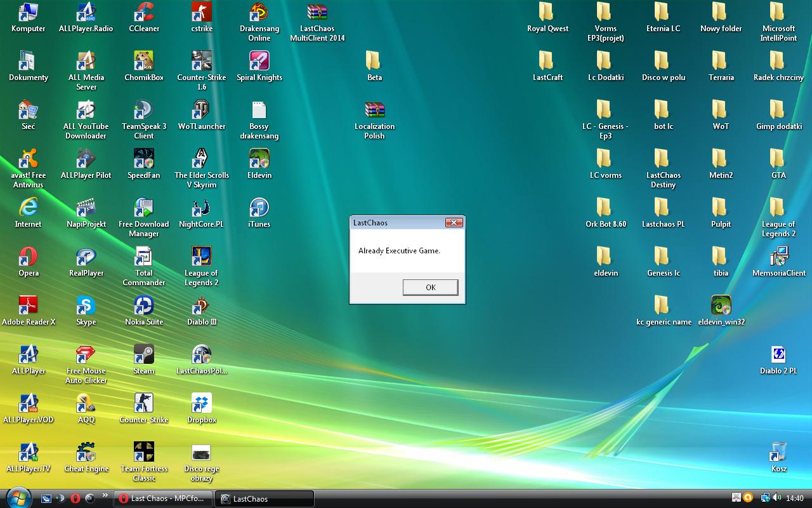This screenshot has width=812, height=508.
Task: Select the MemsoriaClient shortcut
Action: (x=778, y=262)
